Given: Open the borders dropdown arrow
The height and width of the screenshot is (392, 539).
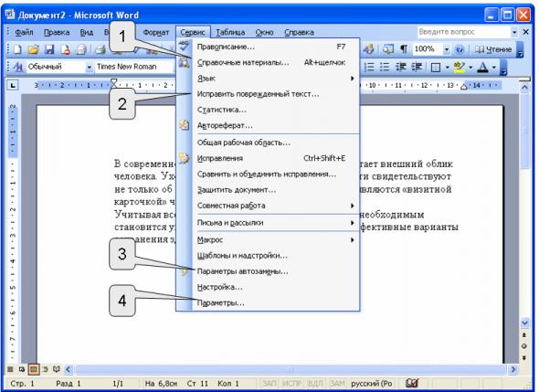Looking at the screenshot, I should 448,67.
